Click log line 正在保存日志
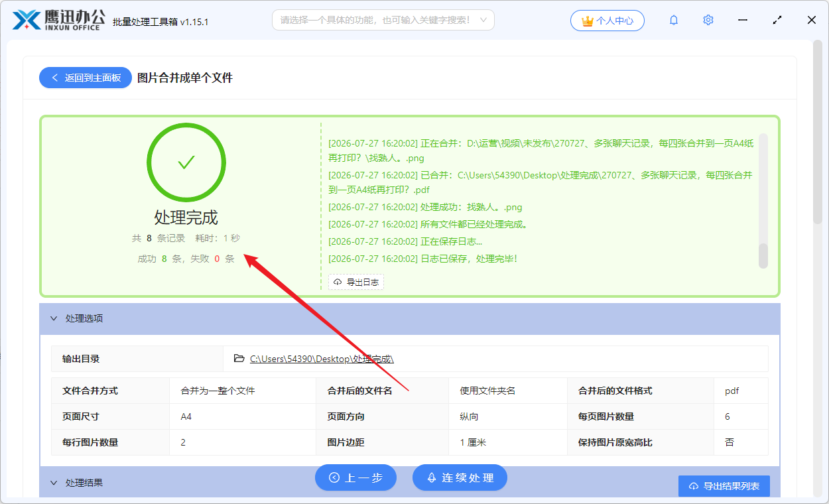Viewport: 829px width, 504px height. (405, 241)
